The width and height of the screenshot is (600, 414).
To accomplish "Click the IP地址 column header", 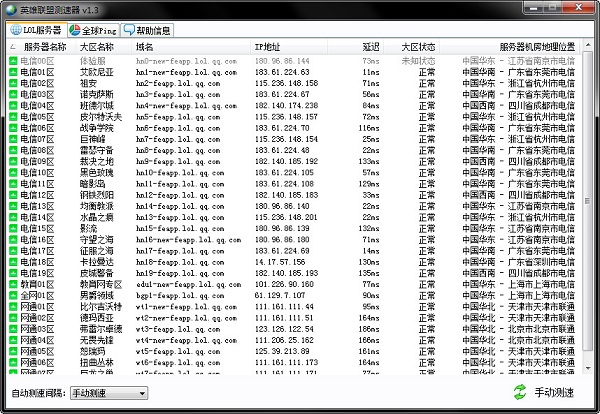I will 267,47.
